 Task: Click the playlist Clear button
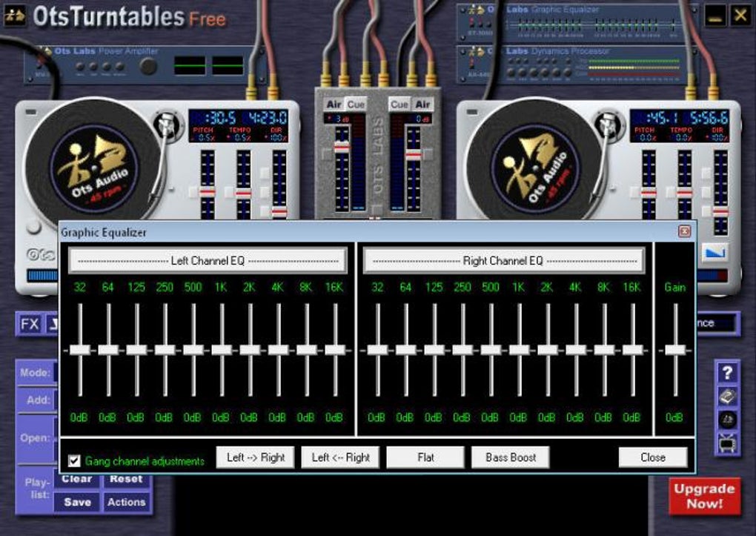point(76,479)
